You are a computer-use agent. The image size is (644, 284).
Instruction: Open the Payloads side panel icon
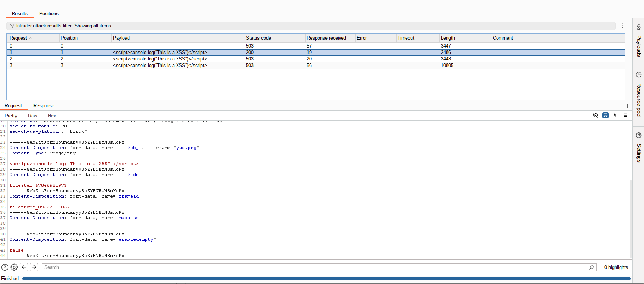(x=639, y=27)
